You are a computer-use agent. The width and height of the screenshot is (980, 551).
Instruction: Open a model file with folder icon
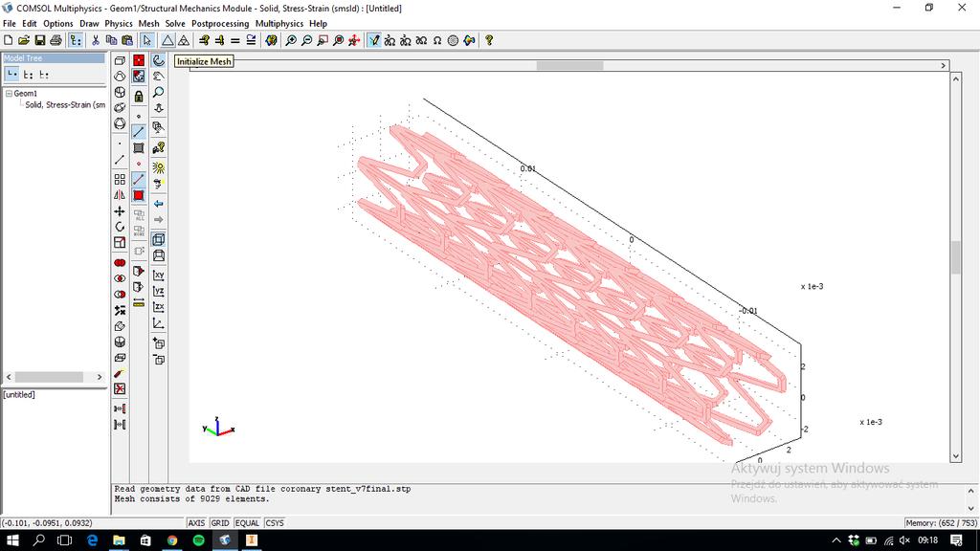click(x=24, y=40)
